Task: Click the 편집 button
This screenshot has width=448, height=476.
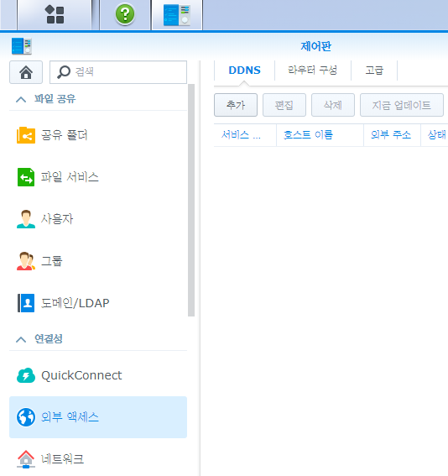Action: pyautogui.click(x=284, y=105)
